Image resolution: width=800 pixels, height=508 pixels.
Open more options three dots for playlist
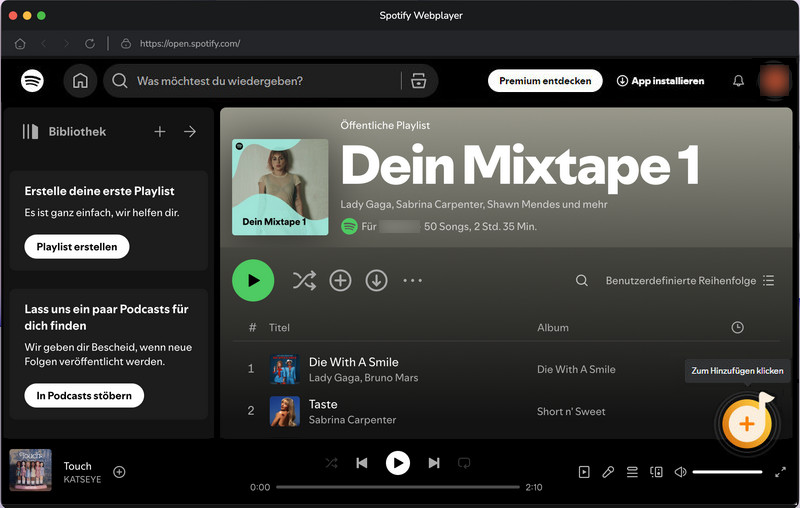pos(412,281)
